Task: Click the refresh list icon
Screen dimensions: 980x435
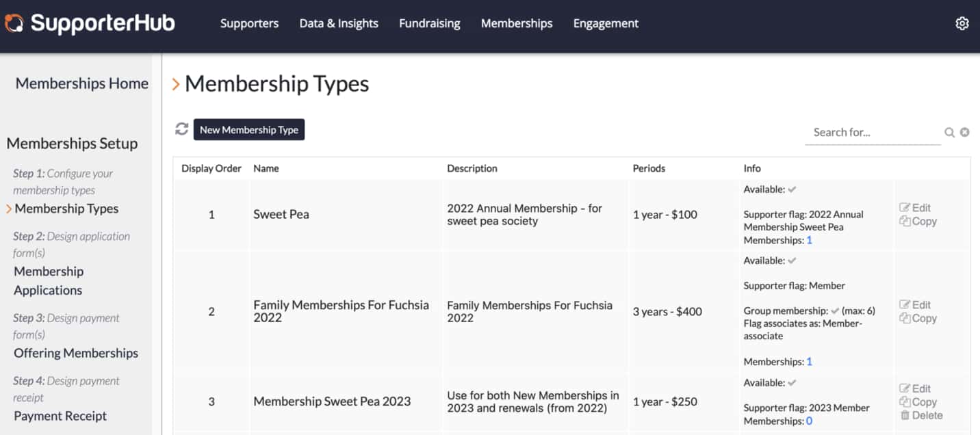Action: [181, 129]
